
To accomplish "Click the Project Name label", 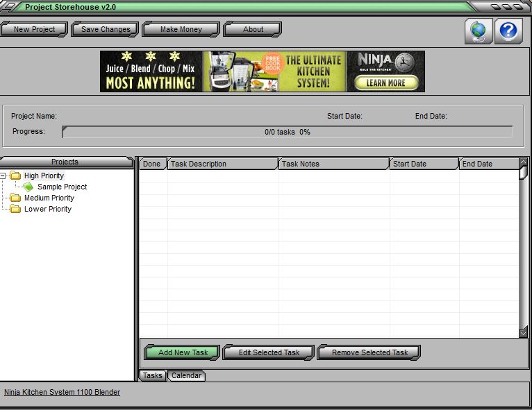I will coord(34,116).
